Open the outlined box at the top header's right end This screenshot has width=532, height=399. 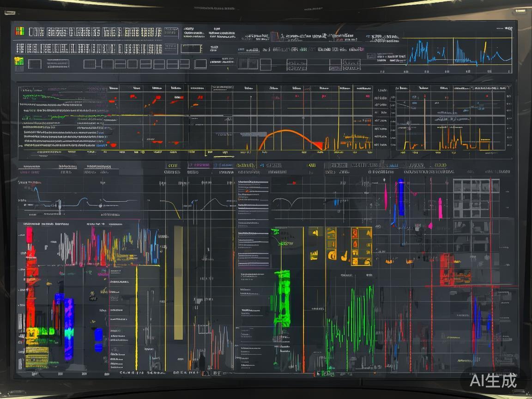click(x=171, y=32)
